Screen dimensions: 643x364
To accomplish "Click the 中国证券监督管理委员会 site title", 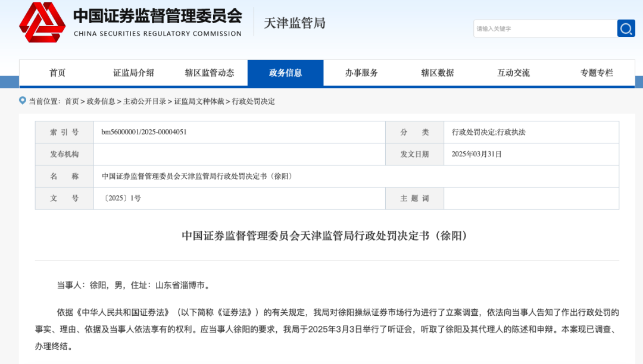I will pyautogui.click(x=157, y=16).
